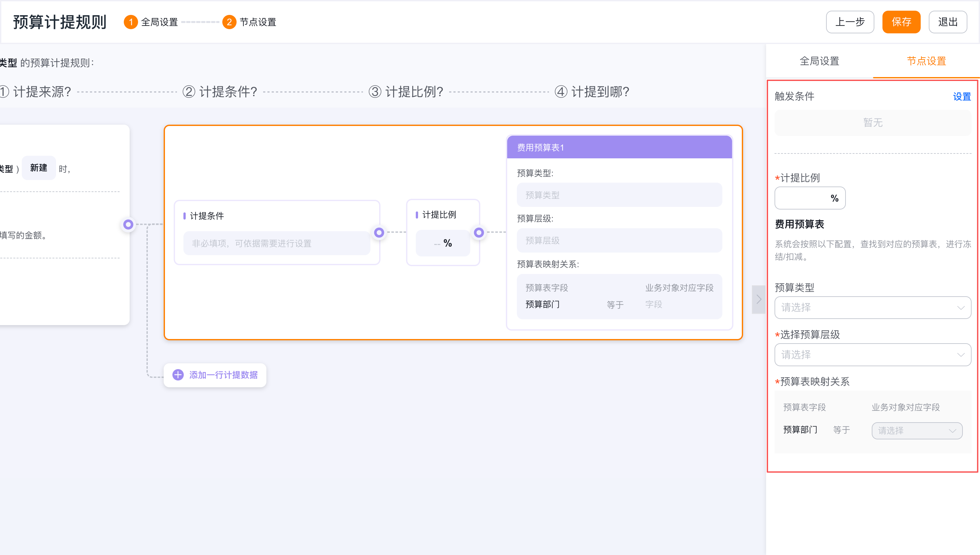The height and width of the screenshot is (555, 980).
Task: Click the 费用预算表1 card header
Action: pyautogui.click(x=619, y=148)
